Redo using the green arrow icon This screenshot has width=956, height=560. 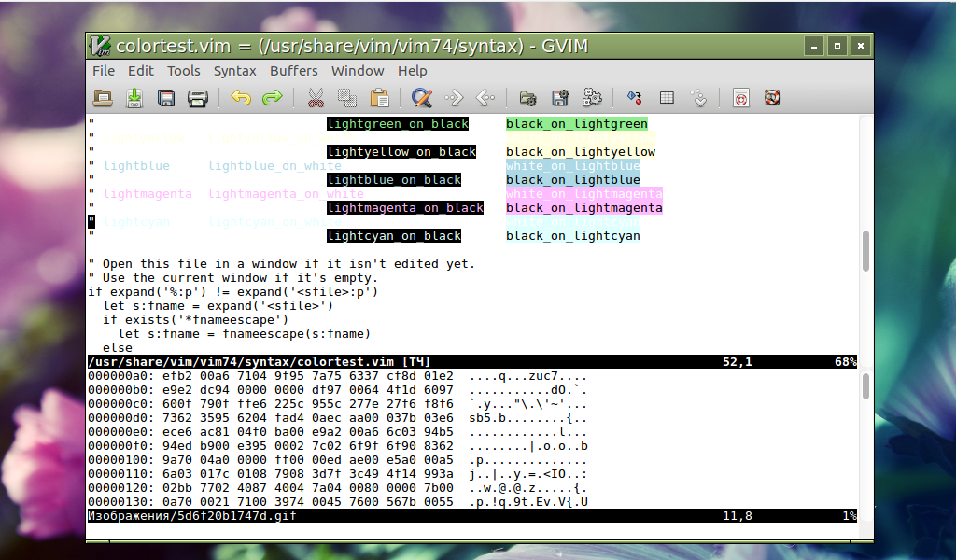tap(273, 97)
